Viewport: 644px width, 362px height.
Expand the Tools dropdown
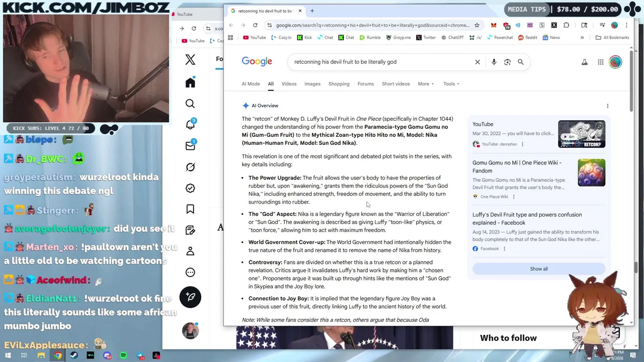coord(451,84)
